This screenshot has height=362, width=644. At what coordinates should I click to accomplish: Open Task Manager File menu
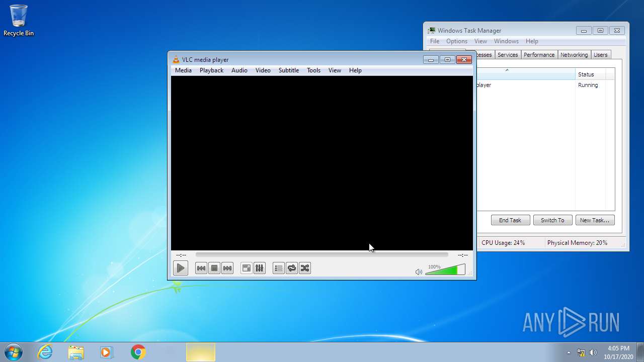[435, 41]
